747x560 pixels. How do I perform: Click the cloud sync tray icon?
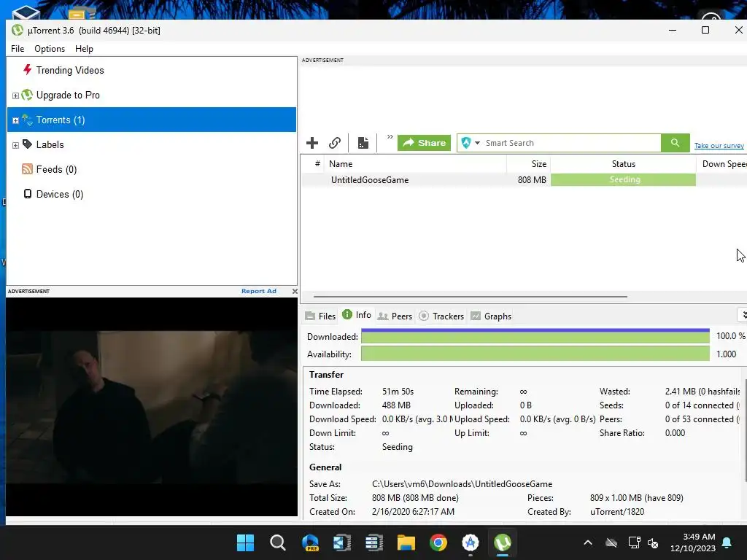611,542
